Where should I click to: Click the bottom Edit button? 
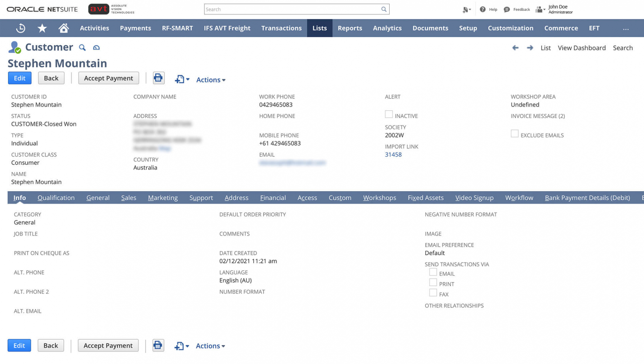point(19,345)
